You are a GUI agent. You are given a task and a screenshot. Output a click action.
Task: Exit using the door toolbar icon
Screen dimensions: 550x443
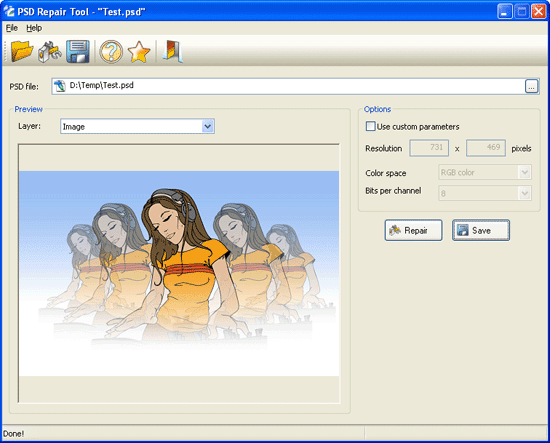click(173, 52)
